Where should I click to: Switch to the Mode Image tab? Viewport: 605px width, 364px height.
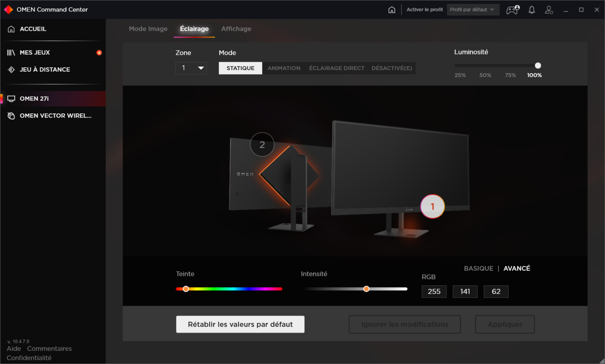(x=148, y=29)
